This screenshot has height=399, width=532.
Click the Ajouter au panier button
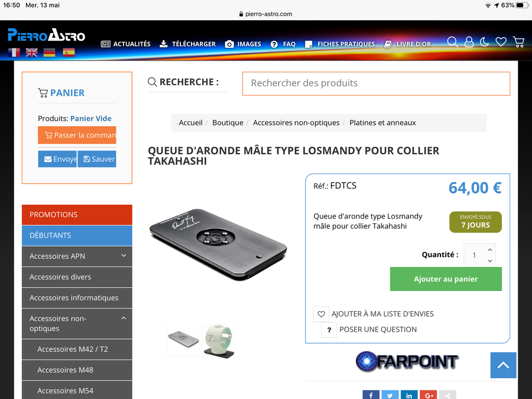click(446, 279)
